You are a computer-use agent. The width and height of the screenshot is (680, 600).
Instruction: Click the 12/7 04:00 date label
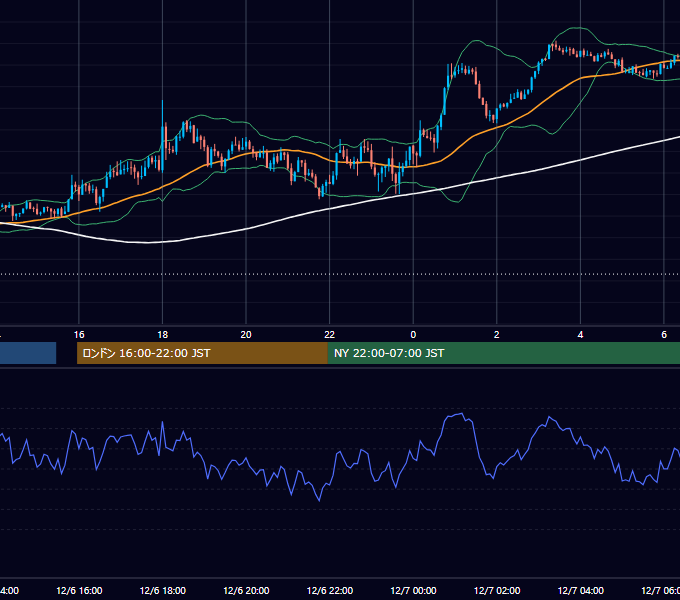point(581,590)
